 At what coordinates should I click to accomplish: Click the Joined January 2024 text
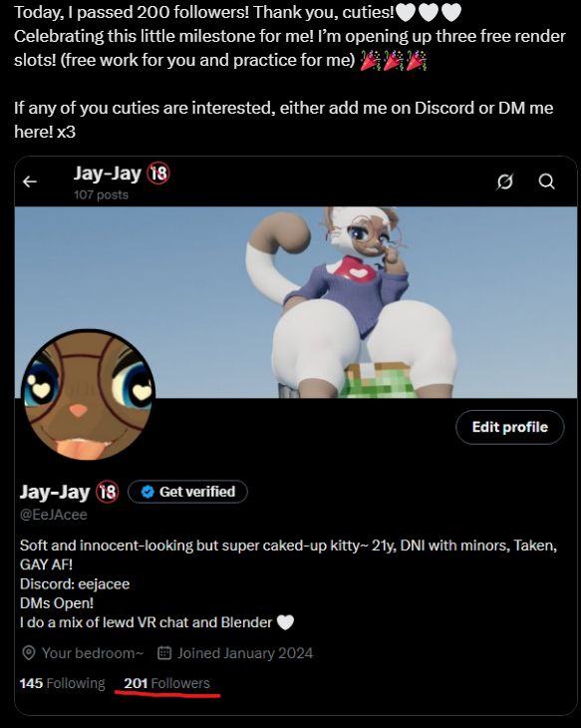[x=245, y=653]
